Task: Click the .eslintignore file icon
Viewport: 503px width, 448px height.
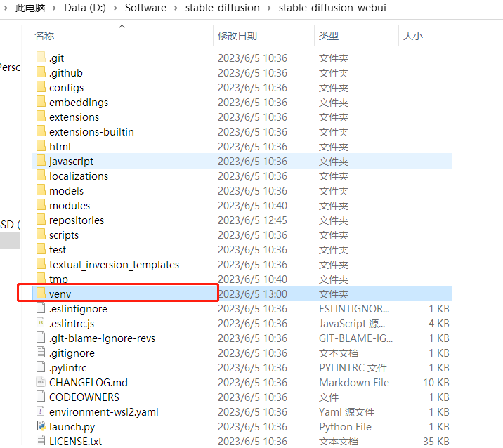Action: [41, 308]
